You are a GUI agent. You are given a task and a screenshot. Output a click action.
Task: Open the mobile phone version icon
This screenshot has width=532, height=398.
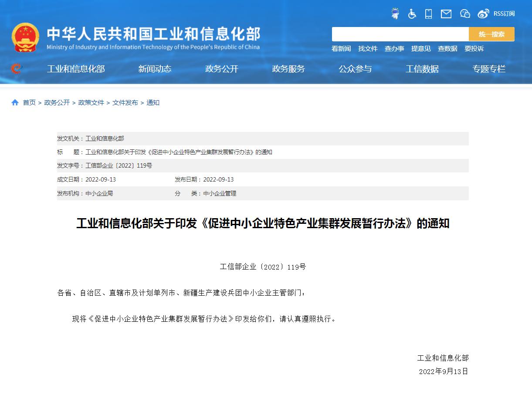tap(429, 14)
